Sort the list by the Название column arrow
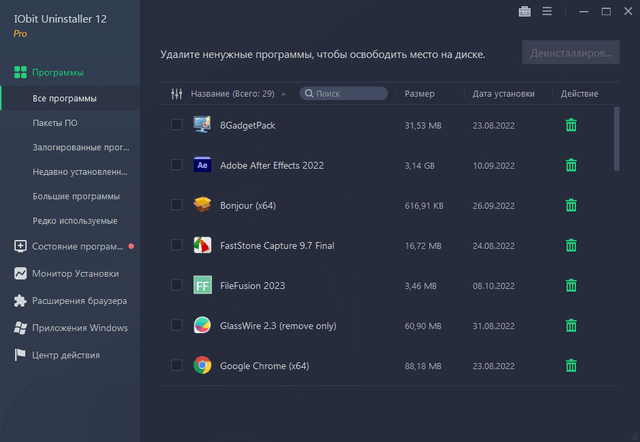This screenshot has width=640, height=442. [x=283, y=94]
